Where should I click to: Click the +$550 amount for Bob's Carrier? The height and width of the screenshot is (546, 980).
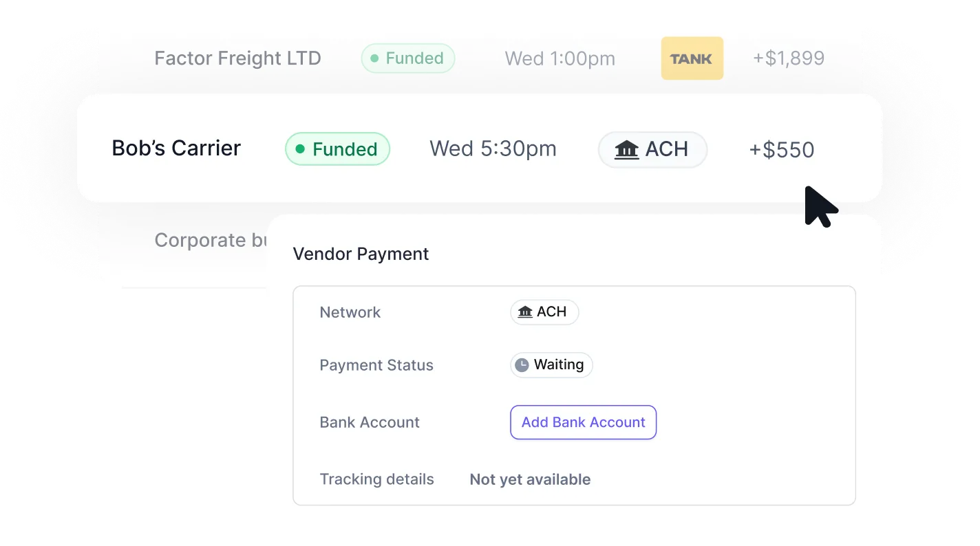[781, 149]
